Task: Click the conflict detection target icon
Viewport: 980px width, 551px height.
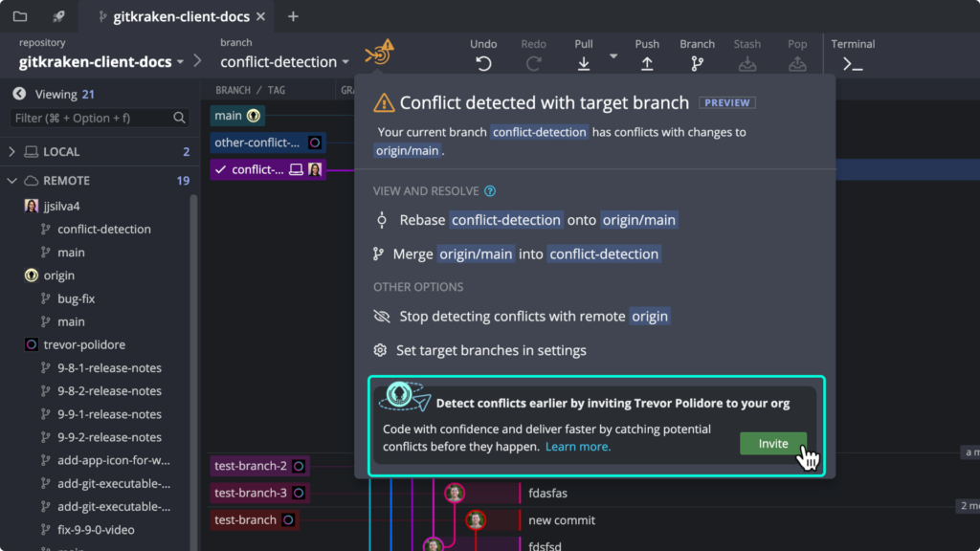Action: 379,54
